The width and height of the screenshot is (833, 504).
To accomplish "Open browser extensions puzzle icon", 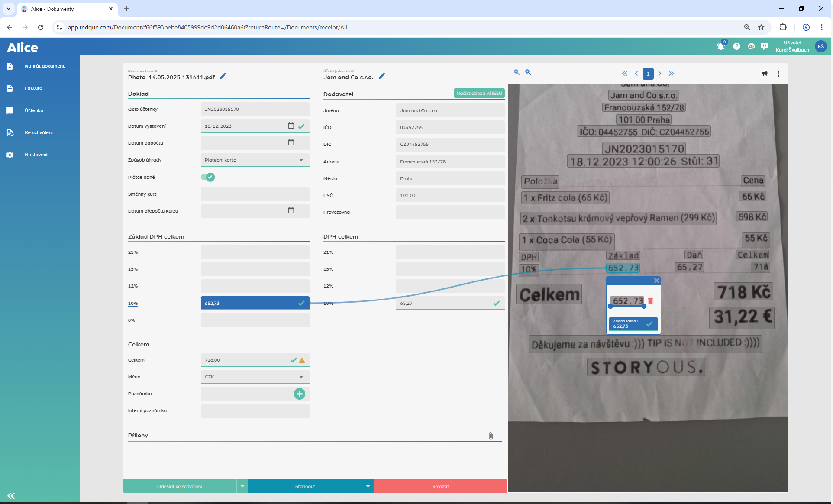I will tap(783, 27).
